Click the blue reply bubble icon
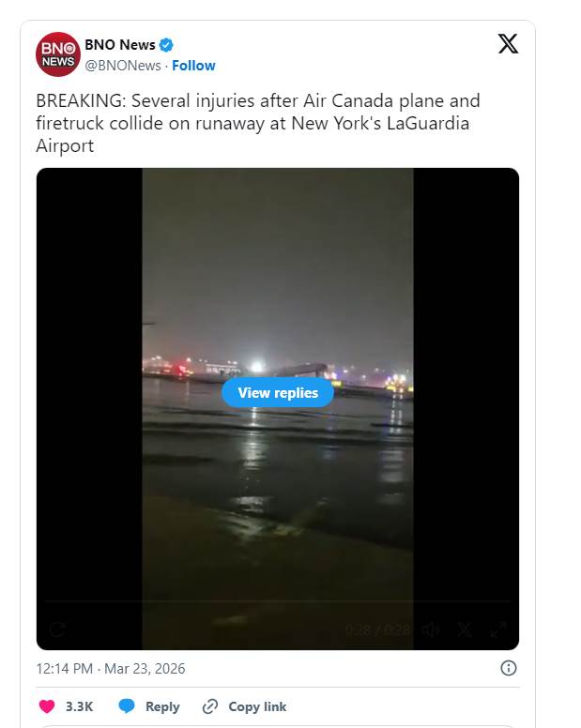The height and width of the screenshot is (728, 581). click(x=127, y=705)
